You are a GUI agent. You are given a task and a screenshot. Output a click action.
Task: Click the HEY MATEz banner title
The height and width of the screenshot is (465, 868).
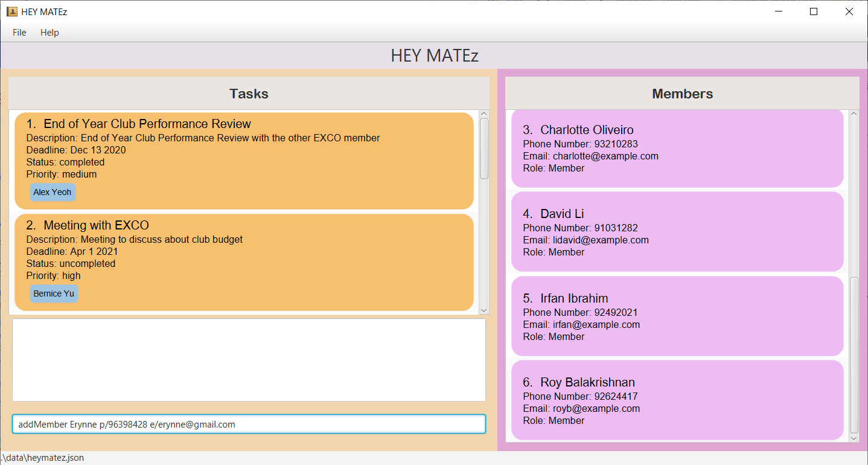tap(435, 56)
